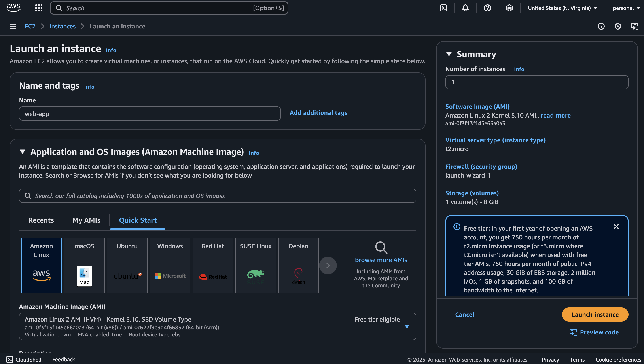Go to Instances breadcrumb link
This screenshot has height=364, width=644.
[x=63, y=26]
